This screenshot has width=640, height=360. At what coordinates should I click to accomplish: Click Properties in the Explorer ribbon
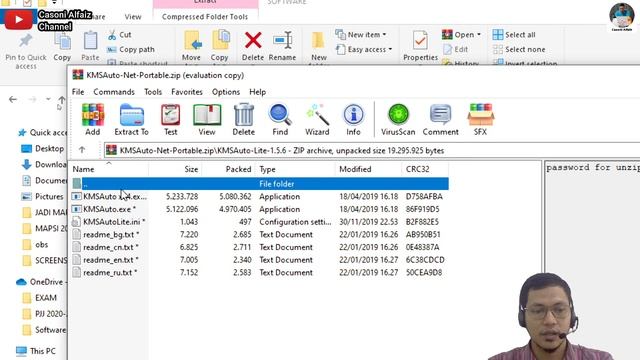coord(420,46)
